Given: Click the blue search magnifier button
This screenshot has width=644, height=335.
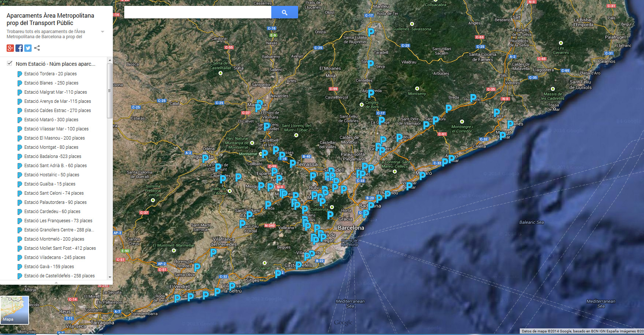Looking at the screenshot, I should pyautogui.click(x=284, y=12).
